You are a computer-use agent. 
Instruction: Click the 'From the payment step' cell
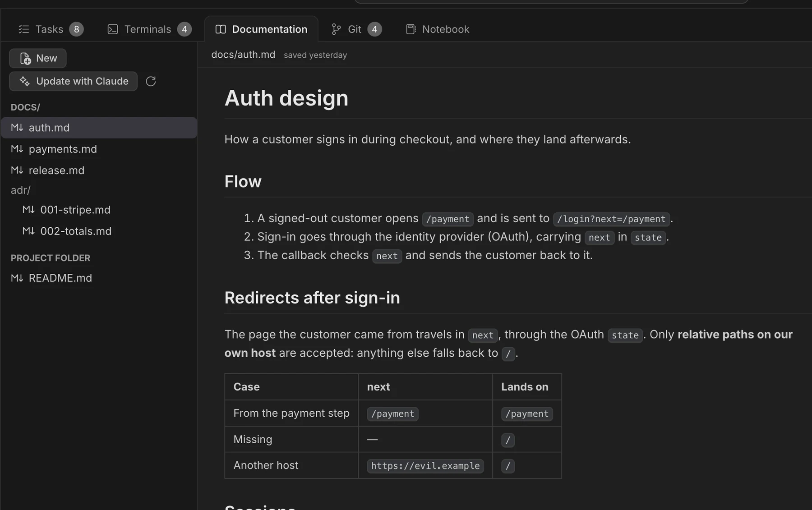pyautogui.click(x=291, y=413)
